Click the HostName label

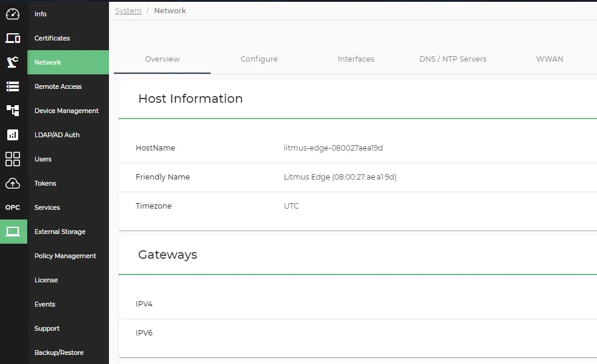pyautogui.click(x=156, y=148)
